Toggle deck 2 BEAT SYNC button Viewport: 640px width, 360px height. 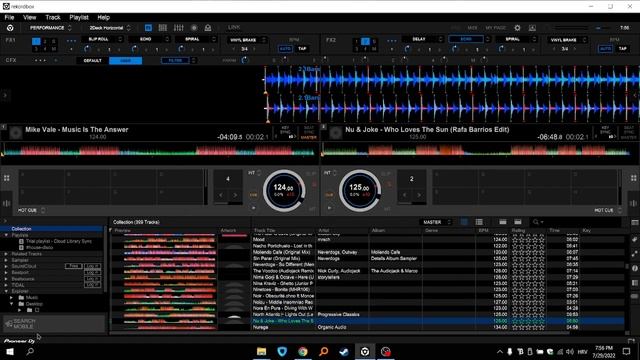coord(629,130)
